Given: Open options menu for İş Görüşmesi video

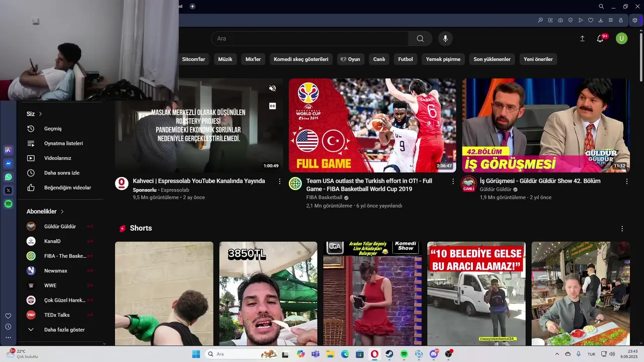Looking at the screenshot, I should (627, 181).
